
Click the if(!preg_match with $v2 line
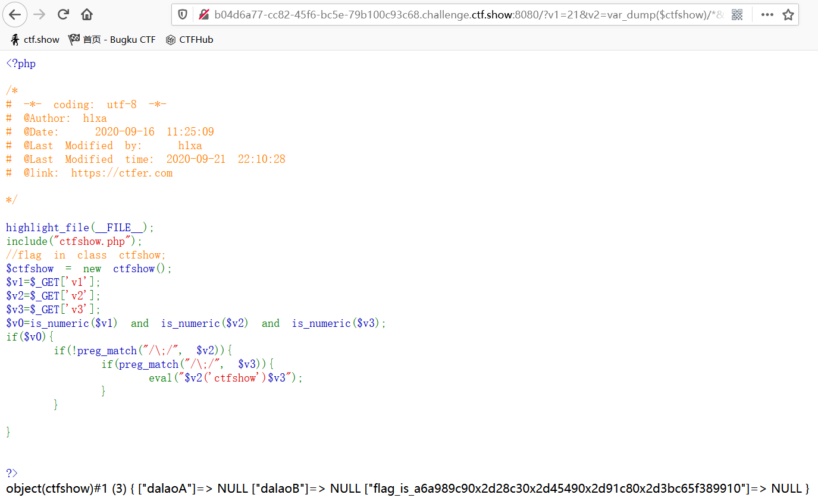click(x=143, y=351)
